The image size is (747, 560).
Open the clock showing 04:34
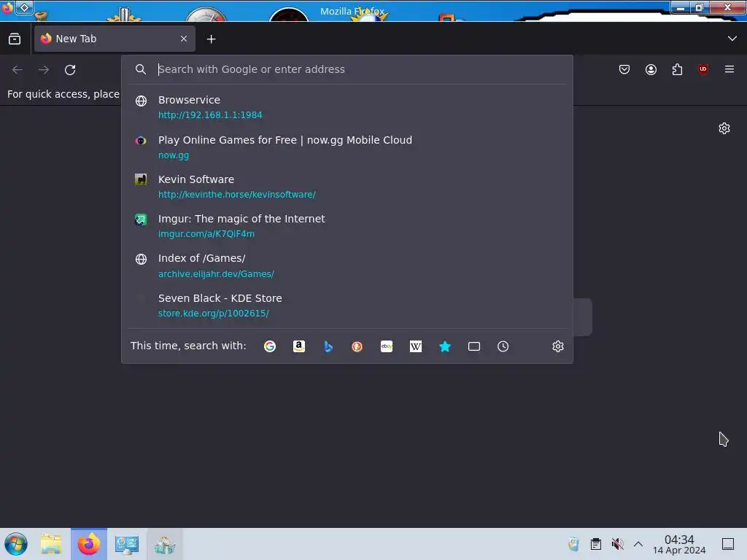point(679,544)
